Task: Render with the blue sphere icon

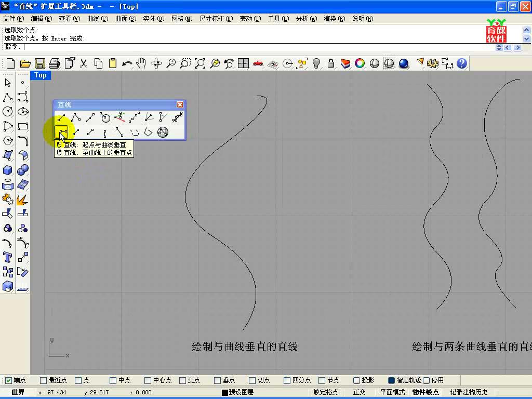Action: (x=404, y=63)
